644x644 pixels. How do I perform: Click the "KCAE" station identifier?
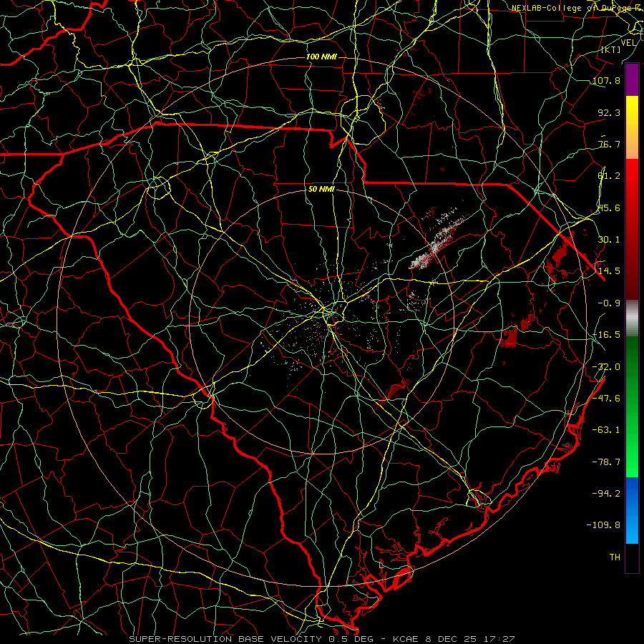click(406, 639)
